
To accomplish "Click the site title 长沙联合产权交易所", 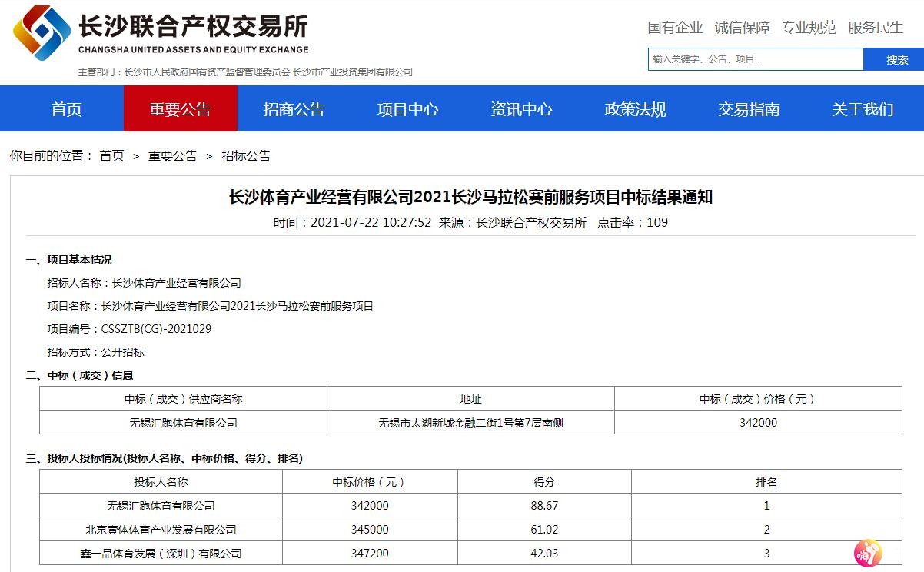I will [x=193, y=27].
